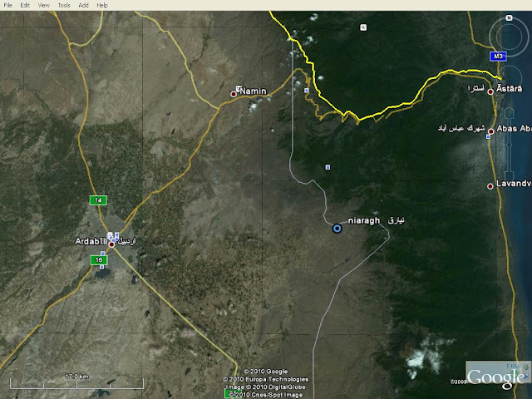This screenshot has width=532, height=399.
Task: Click the look-around joystick ring
Action: [509, 36]
